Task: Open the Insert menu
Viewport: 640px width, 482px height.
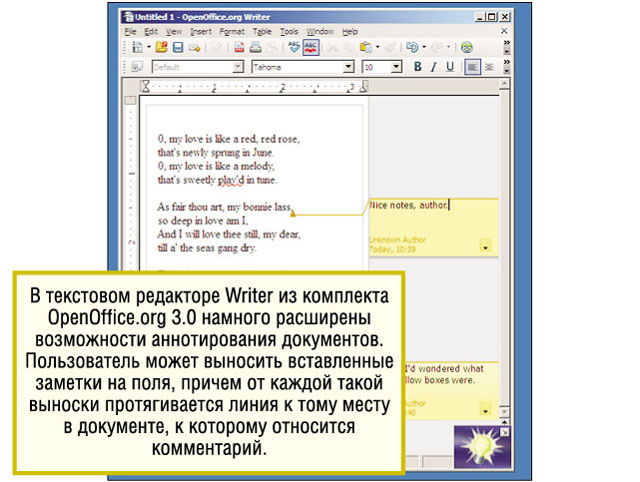Action: pos(201,32)
